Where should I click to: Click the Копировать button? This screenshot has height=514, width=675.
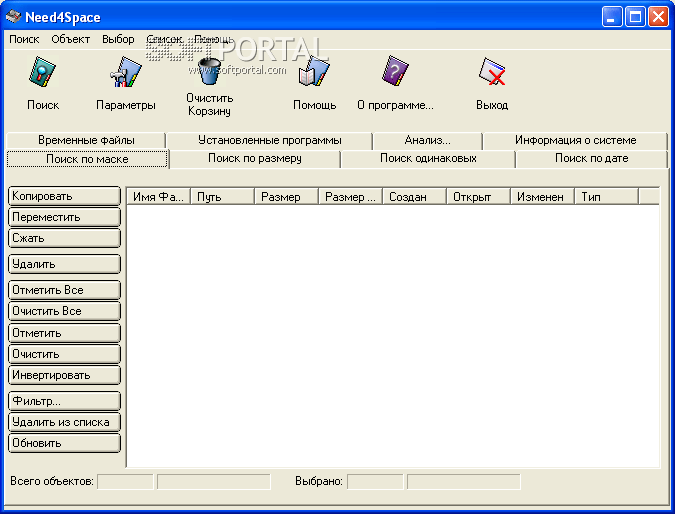(x=64, y=196)
